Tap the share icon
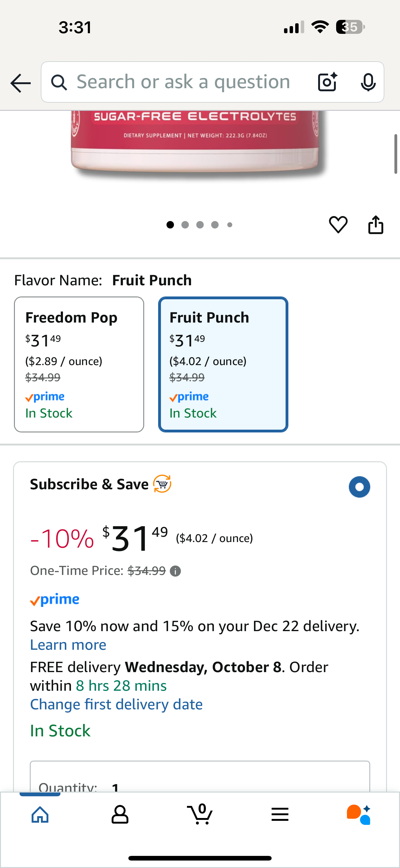This screenshot has width=400, height=868. (376, 224)
